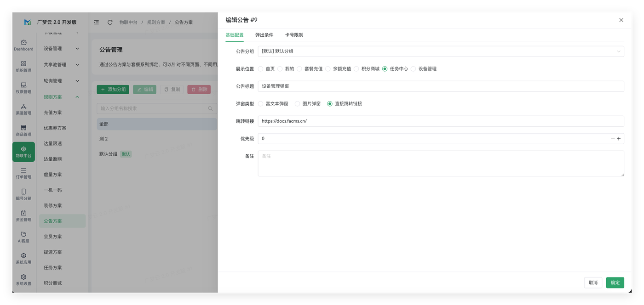644x305 pixels.
Task: Open 渠道管理 sidebar icon
Action: (x=23, y=109)
